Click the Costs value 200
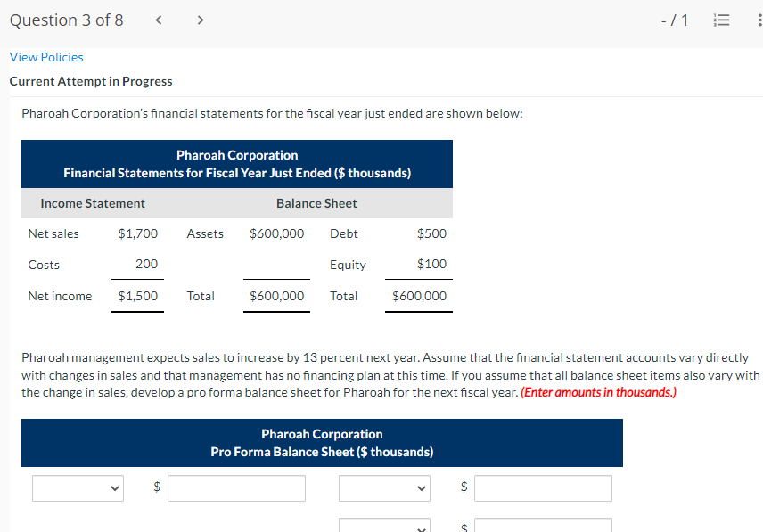Image resolution: width=763 pixels, height=532 pixels. [146, 264]
